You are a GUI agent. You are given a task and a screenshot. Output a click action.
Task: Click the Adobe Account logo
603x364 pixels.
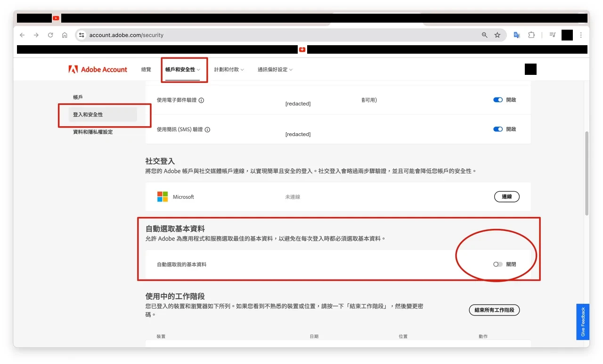pos(98,70)
